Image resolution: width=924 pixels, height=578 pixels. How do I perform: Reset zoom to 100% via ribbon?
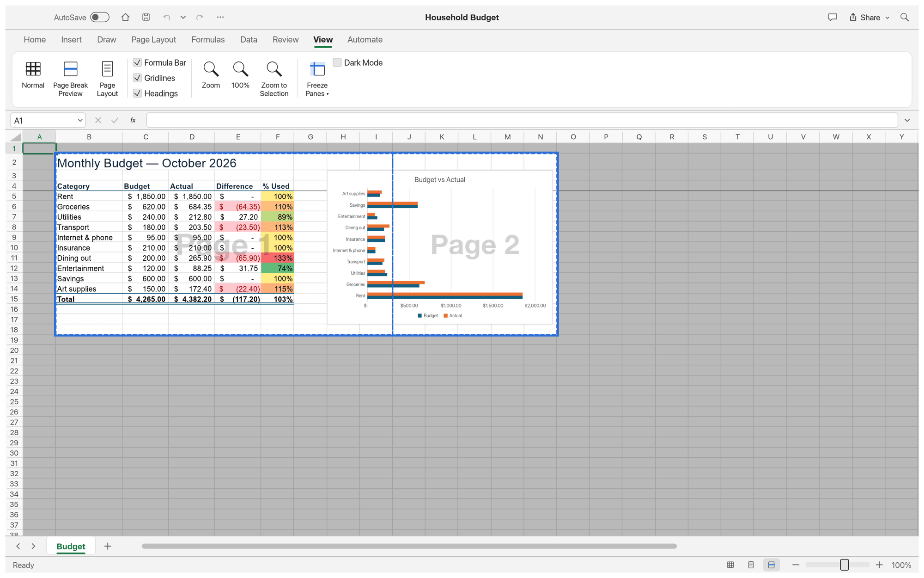[240, 75]
